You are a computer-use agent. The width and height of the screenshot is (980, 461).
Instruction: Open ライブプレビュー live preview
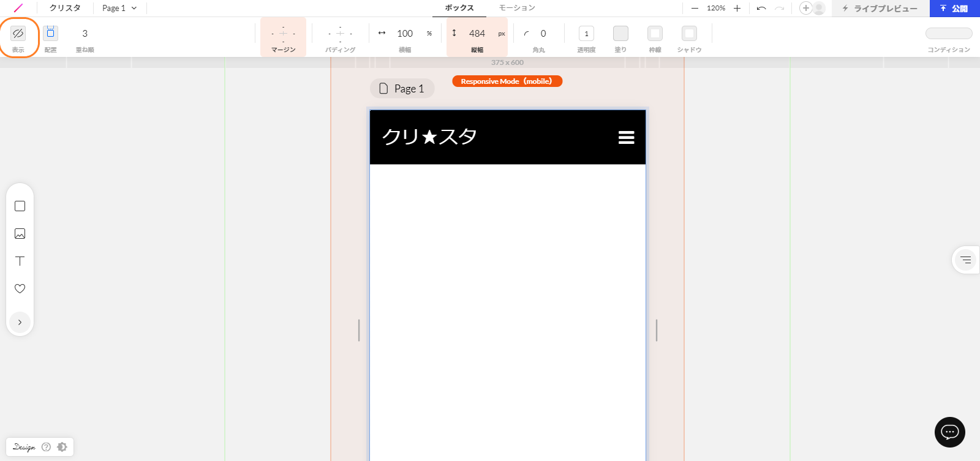click(x=880, y=8)
